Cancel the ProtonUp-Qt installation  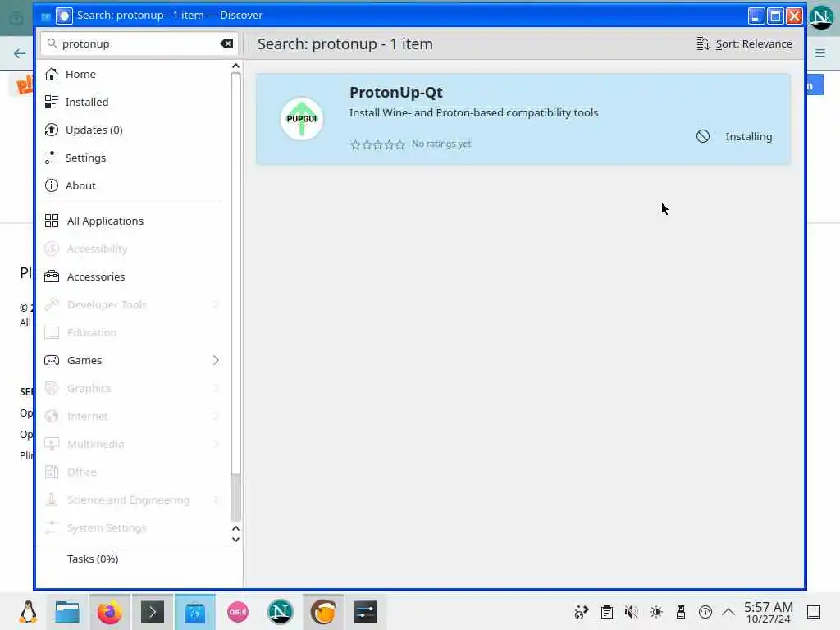click(x=703, y=137)
